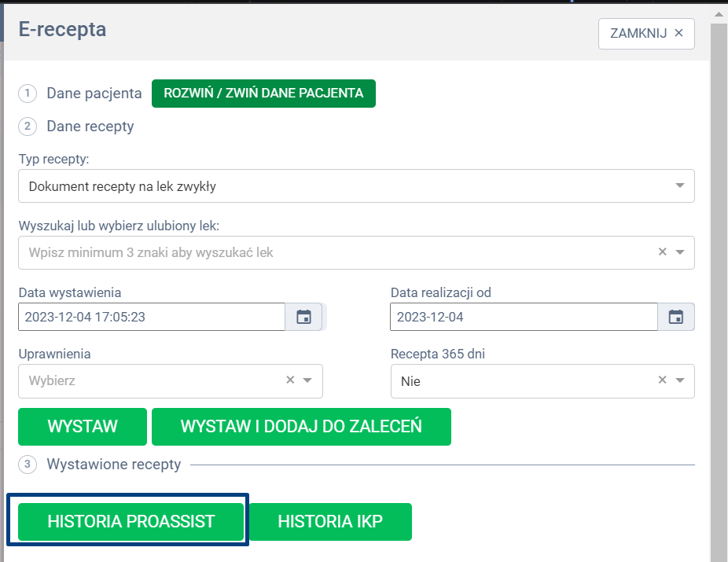This screenshot has width=728, height=562.
Task: Open the Uprawnienia dropdown arrow
Action: (x=307, y=380)
